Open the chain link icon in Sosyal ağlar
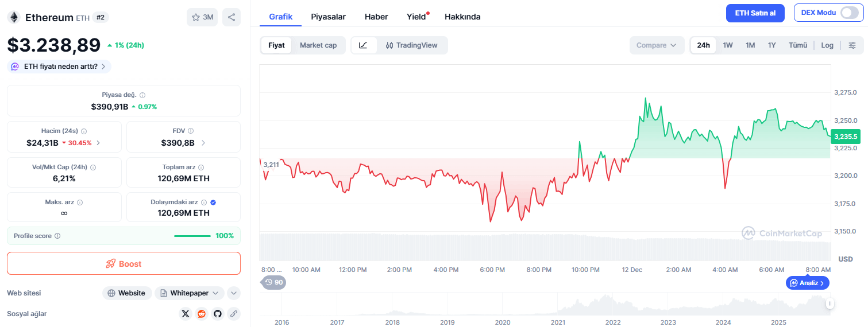Viewport: 868px width, 327px height. (x=233, y=314)
